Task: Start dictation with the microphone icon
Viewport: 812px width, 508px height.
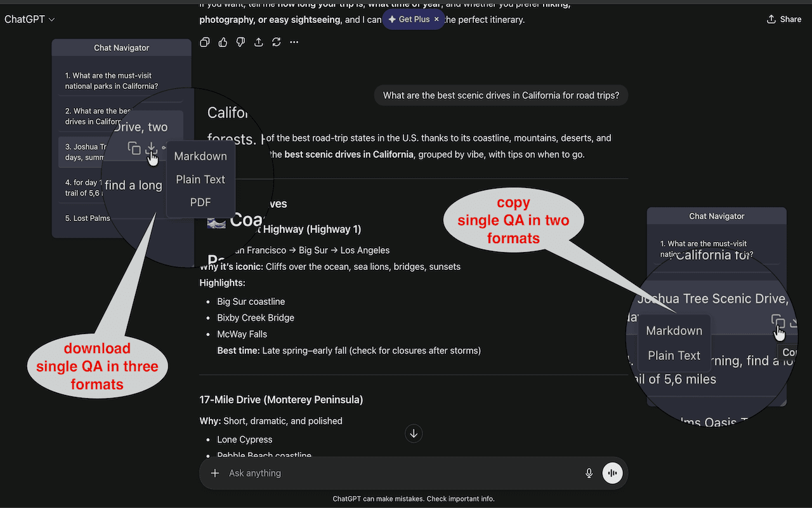Action: (x=589, y=473)
